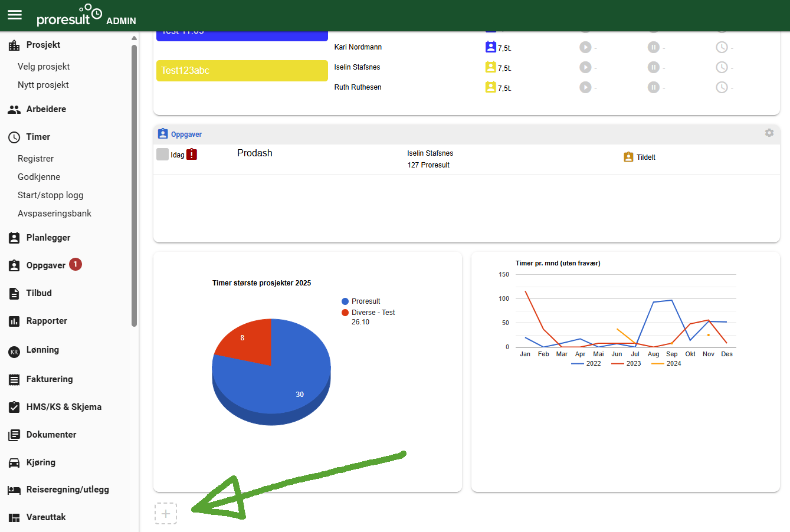This screenshot has width=790, height=532.
Task: Click clock icon in Kari Nordmann row
Action: [722, 48]
